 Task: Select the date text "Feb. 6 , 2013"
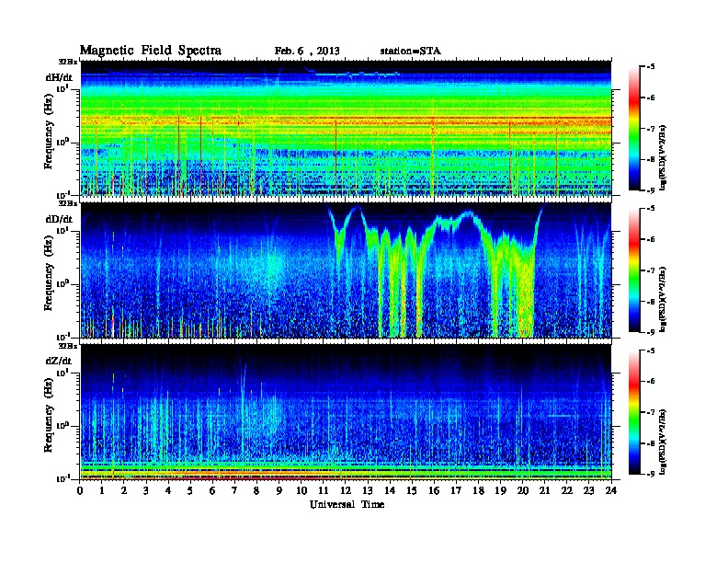(307, 52)
